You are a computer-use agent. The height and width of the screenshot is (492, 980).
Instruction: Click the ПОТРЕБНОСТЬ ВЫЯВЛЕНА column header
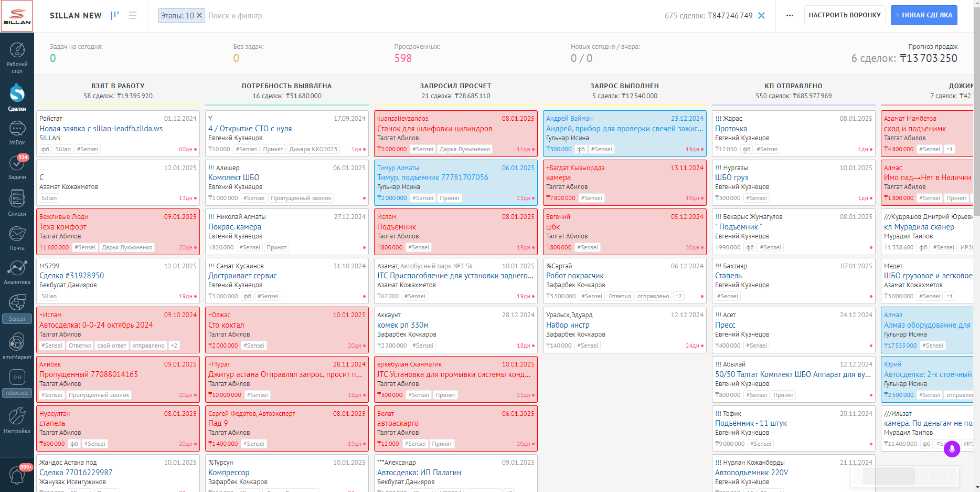point(286,86)
